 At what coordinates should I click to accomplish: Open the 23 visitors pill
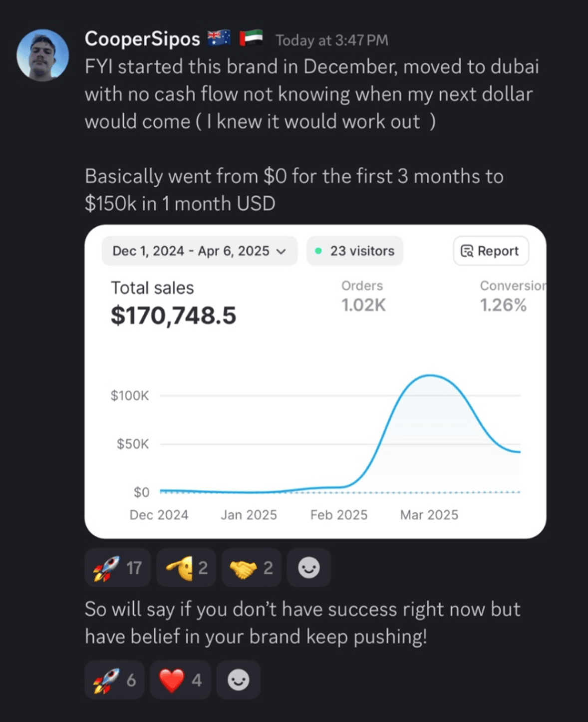coord(355,251)
